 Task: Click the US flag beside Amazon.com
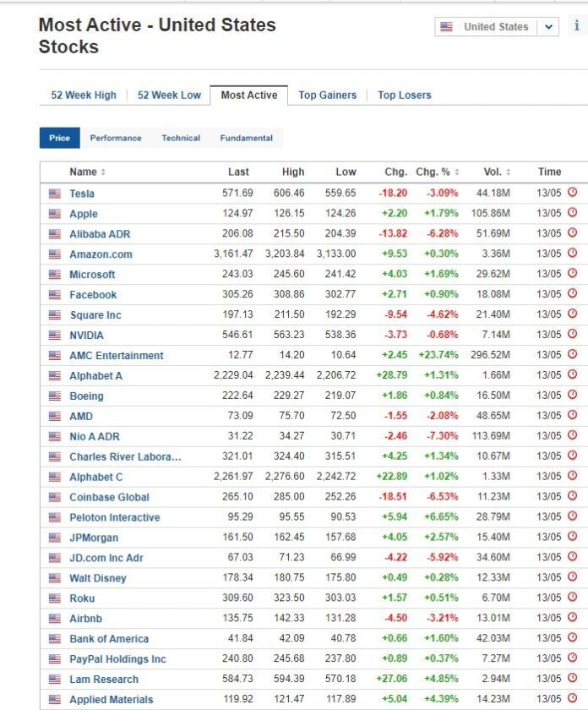click(x=55, y=254)
